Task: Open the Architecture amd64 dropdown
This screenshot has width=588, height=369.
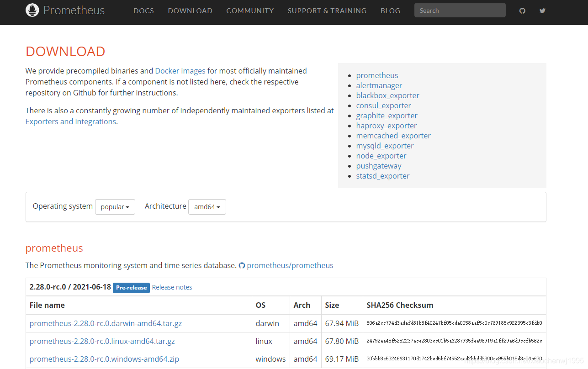Action: coord(207,207)
